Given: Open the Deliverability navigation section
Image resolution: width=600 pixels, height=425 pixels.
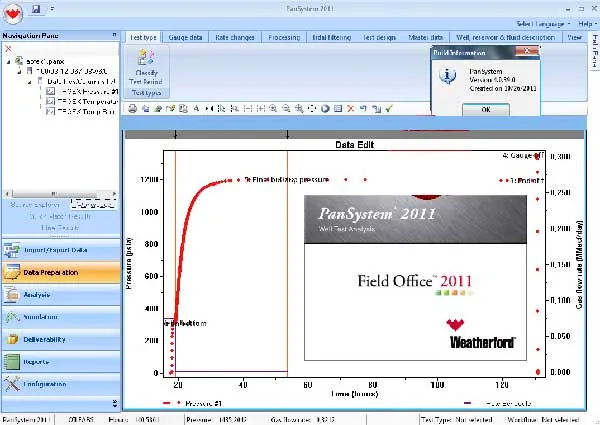Looking at the screenshot, I should click(61, 339).
